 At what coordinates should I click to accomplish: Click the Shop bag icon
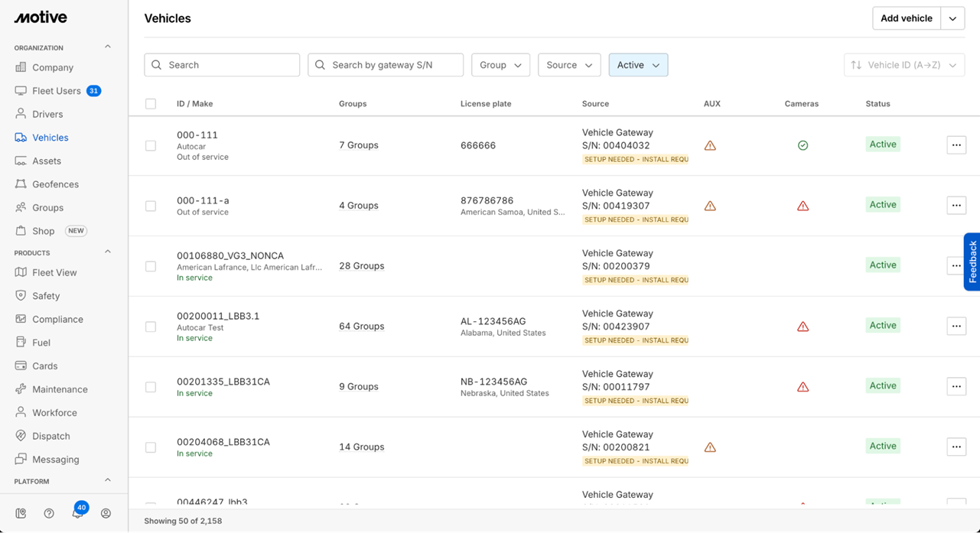tap(21, 231)
